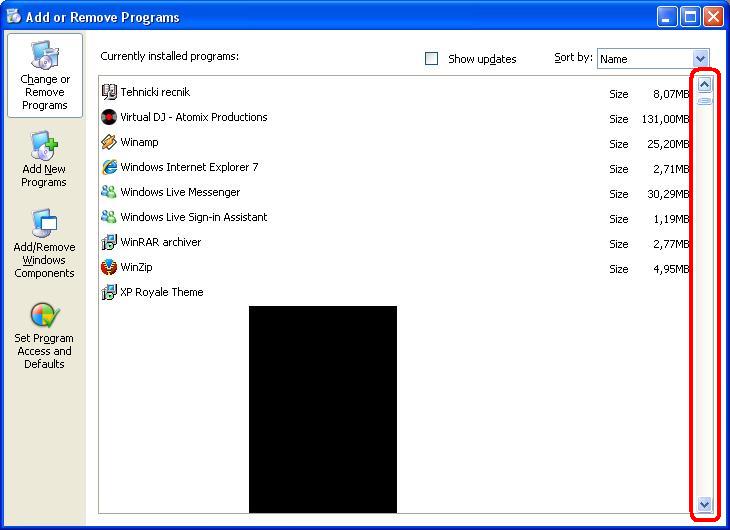
Task: Maximize the Add or Remove Programs window
Action: 690,17
